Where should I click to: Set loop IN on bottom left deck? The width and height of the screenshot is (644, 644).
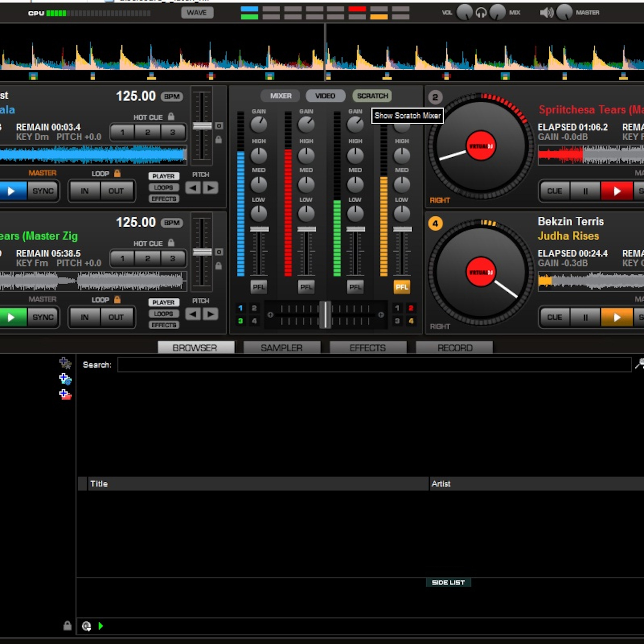pos(85,317)
